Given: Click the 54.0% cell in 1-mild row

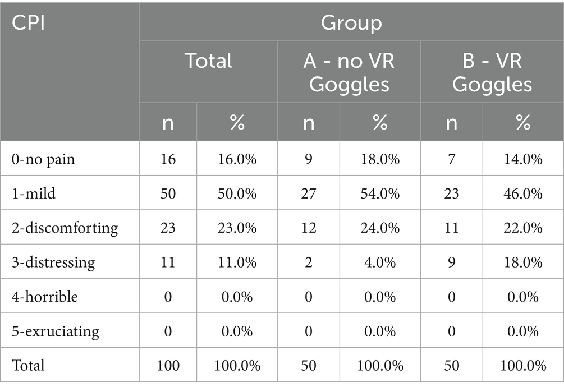Looking at the screenshot, I should pos(380,193).
